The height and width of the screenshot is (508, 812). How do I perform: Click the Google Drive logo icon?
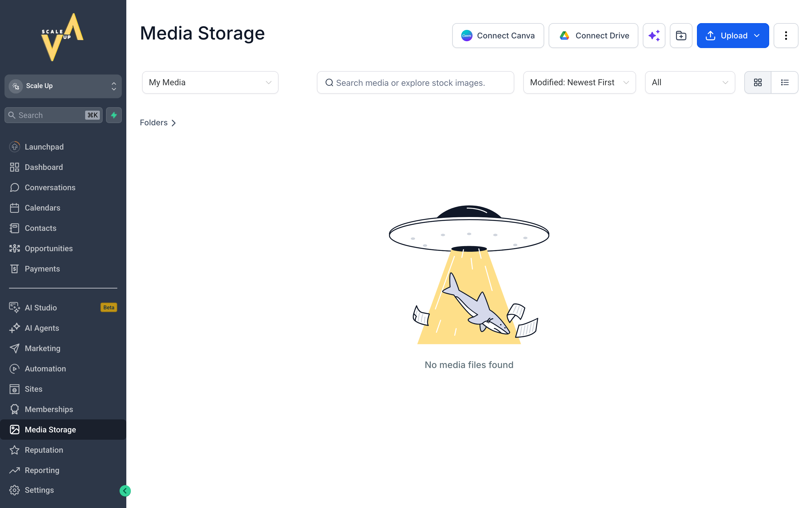pos(564,36)
